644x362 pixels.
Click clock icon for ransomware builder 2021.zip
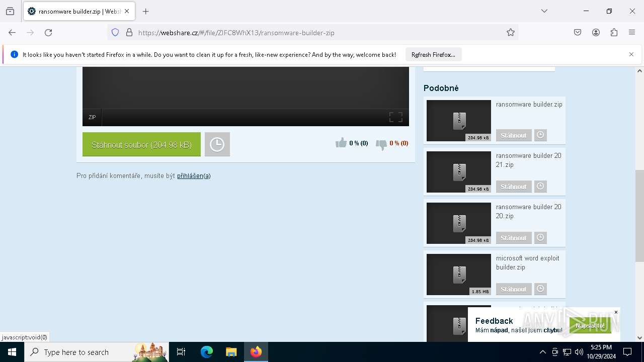540,187
